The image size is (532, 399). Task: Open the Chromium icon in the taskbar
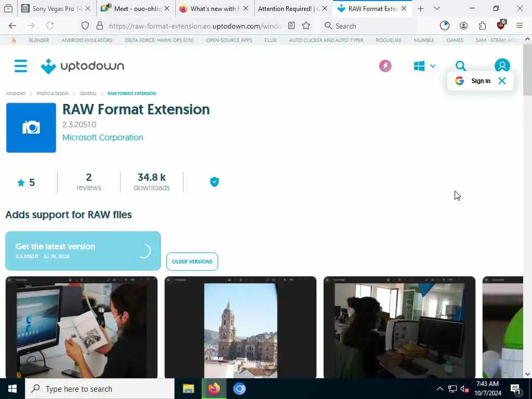(x=239, y=389)
